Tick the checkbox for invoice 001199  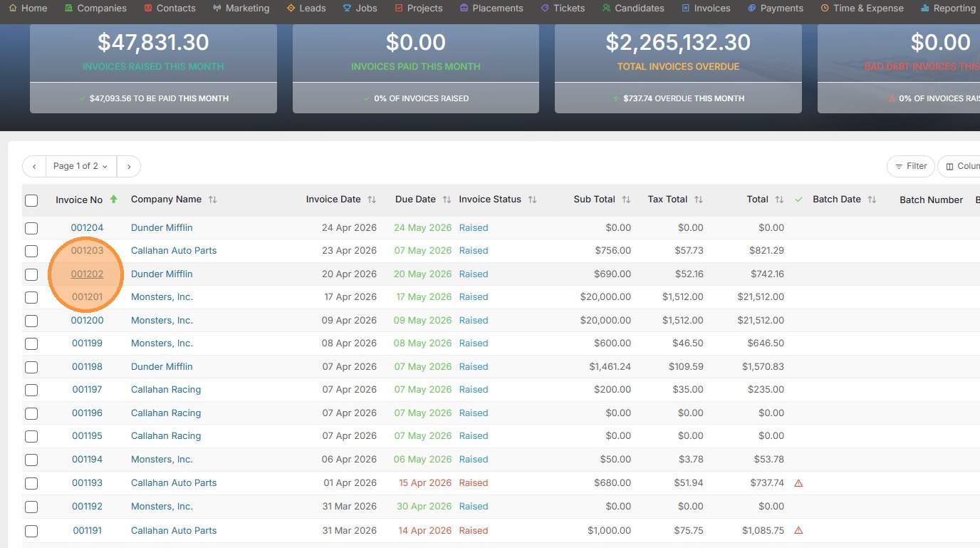pos(31,343)
